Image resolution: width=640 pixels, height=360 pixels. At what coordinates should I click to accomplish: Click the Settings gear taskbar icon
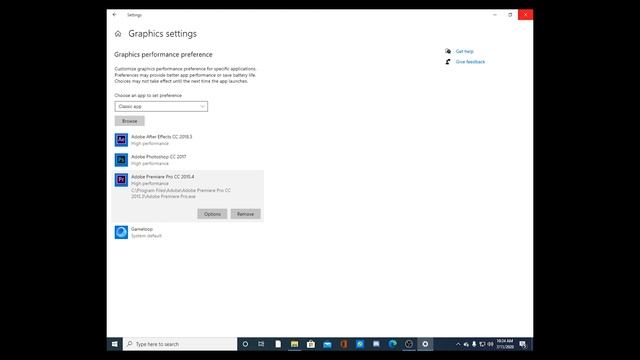425,344
